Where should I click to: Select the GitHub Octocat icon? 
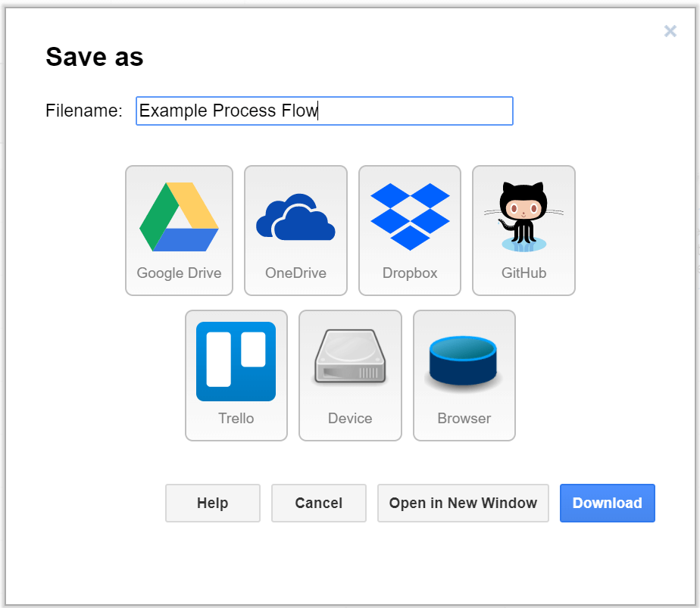[x=523, y=217]
